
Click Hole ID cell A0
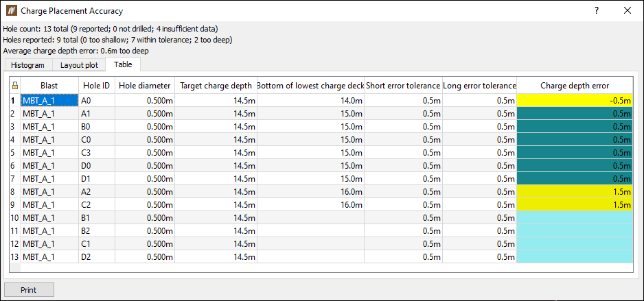click(x=97, y=101)
